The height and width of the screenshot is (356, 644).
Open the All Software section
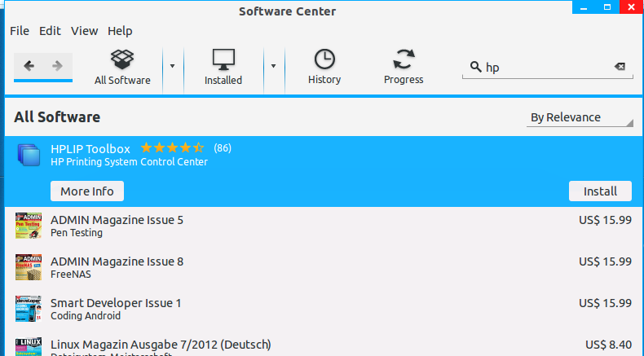(122, 68)
